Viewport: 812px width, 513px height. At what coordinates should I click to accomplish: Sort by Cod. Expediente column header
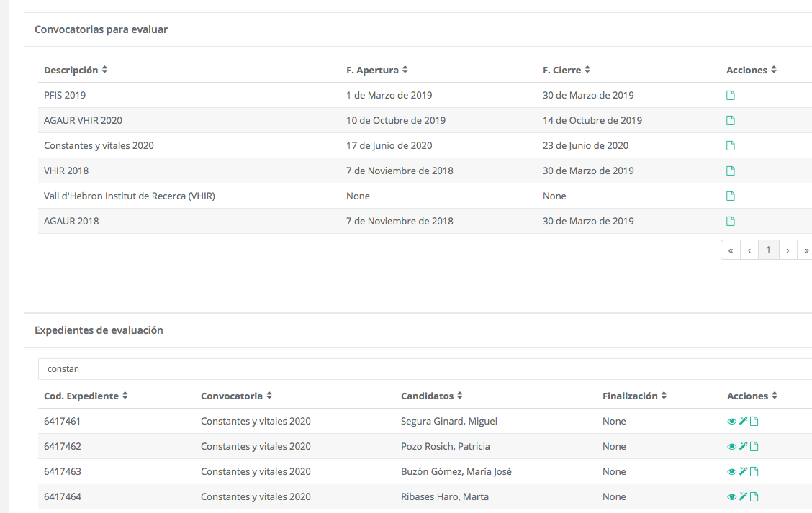click(86, 396)
